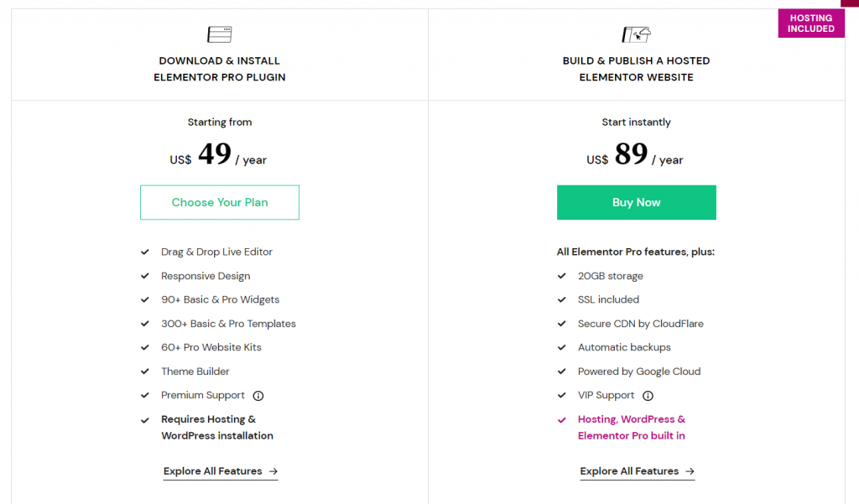
Task: Click the pink checkmark beside Hosting, WordPress
Action: (x=561, y=420)
